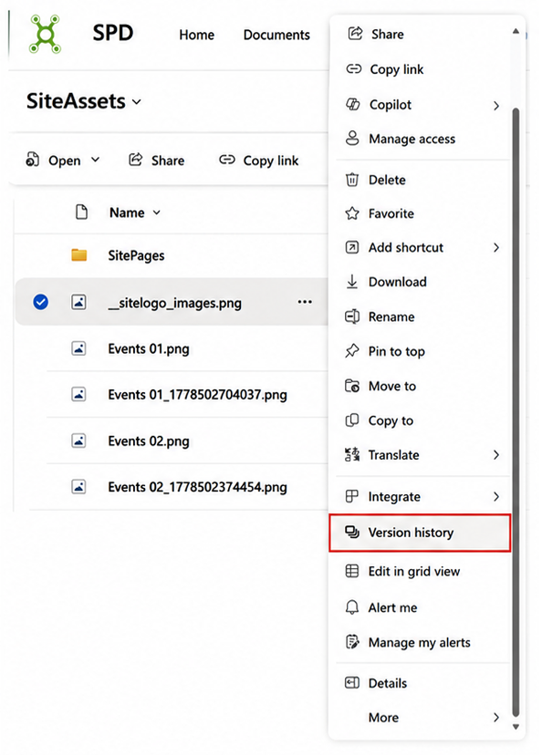Click the context menu scroll down arrow
Image resolution: width=542 pixels, height=756 pixels.
pos(516,727)
